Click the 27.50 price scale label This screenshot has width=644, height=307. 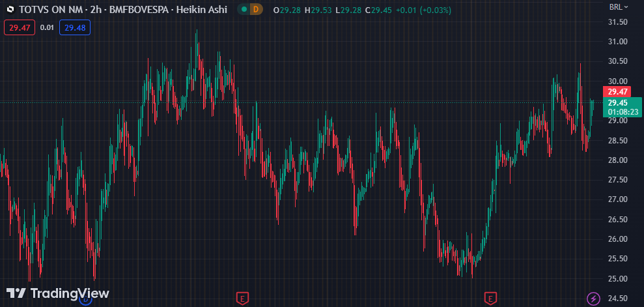point(618,180)
